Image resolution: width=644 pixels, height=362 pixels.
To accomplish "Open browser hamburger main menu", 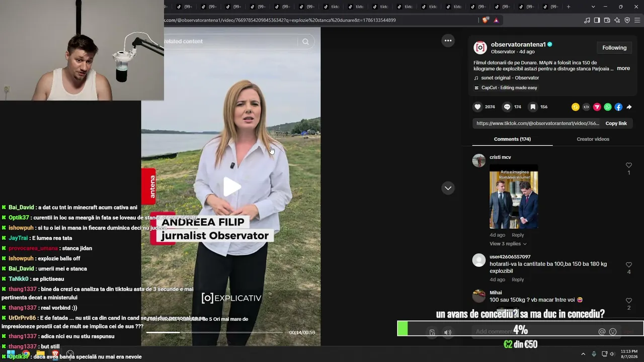I will [x=637, y=20].
